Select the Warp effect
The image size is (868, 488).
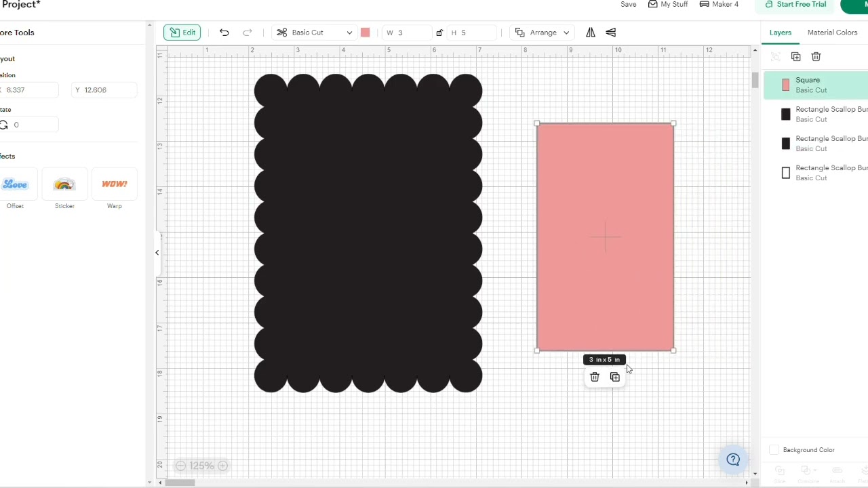click(115, 189)
